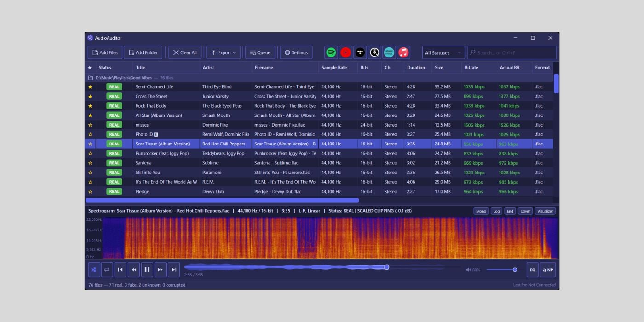The width and height of the screenshot is (644, 322).
Task: Open Spotify streaming service icon
Action: click(x=331, y=52)
